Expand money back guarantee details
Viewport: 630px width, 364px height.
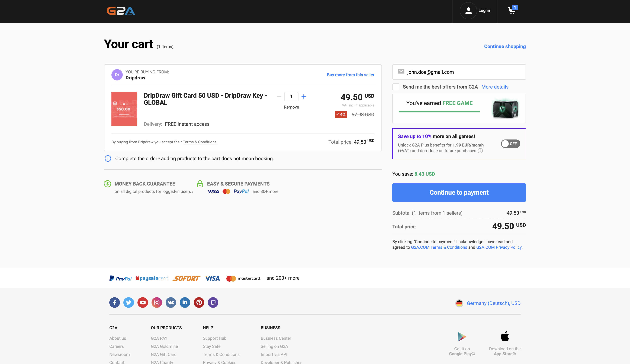(x=154, y=191)
